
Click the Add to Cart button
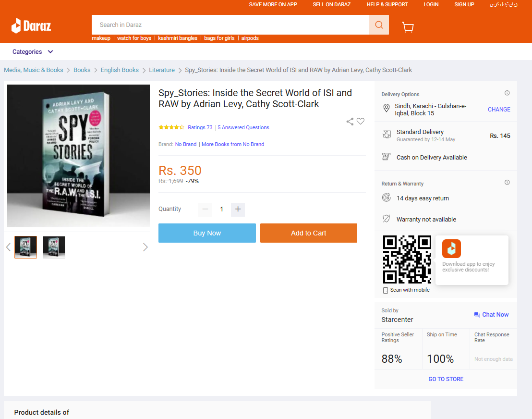point(308,233)
